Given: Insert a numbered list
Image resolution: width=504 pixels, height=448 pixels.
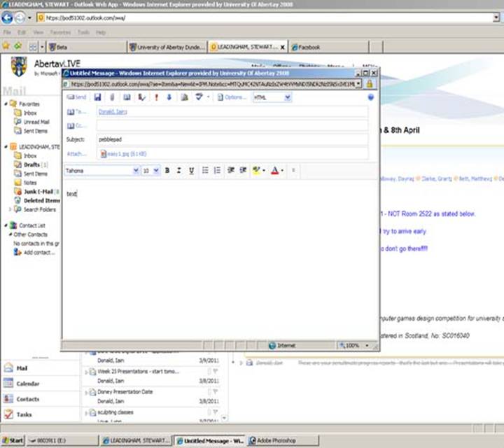Looking at the screenshot, I should coord(218,170).
